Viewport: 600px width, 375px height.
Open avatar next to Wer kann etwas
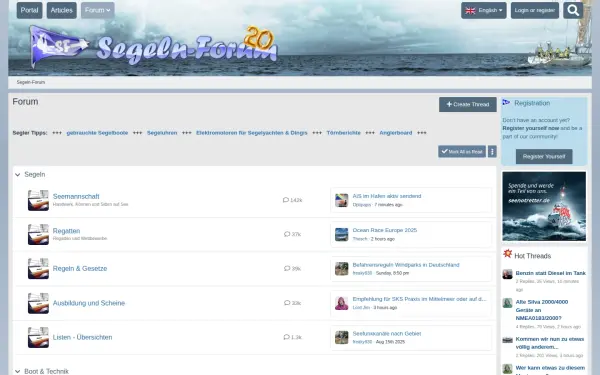coord(507,368)
